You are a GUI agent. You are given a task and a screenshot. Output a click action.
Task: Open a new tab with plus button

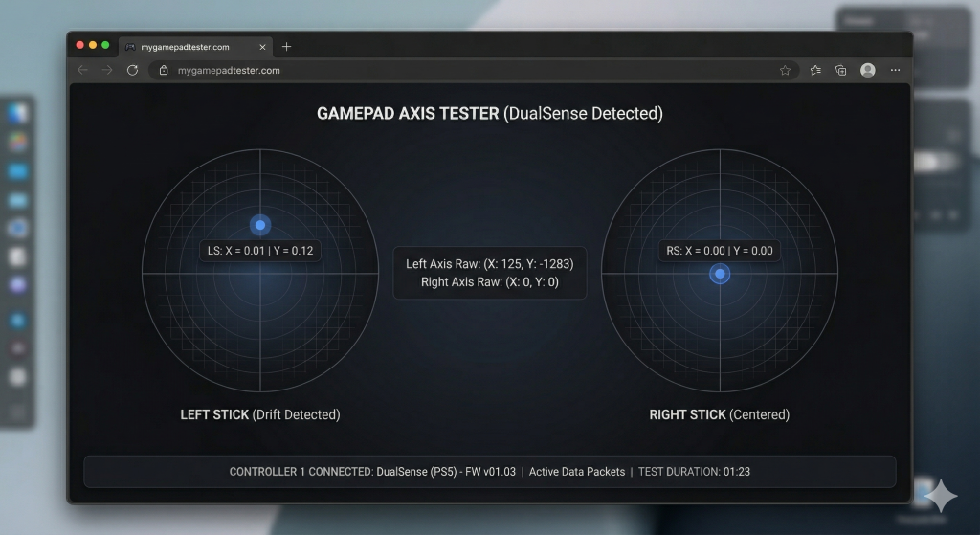[286, 46]
